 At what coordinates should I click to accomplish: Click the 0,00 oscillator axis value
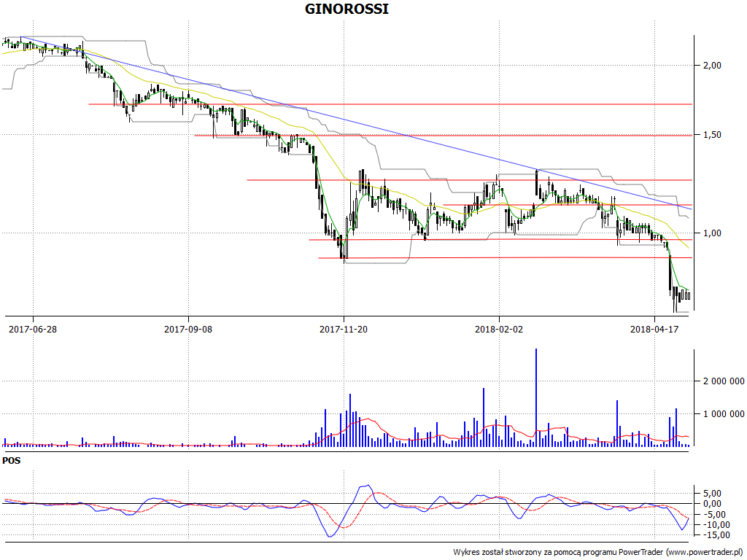click(x=712, y=504)
